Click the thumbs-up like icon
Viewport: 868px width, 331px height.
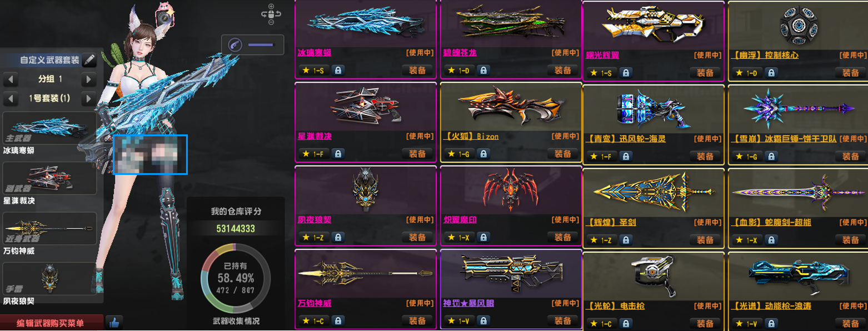pyautogui.click(x=114, y=322)
